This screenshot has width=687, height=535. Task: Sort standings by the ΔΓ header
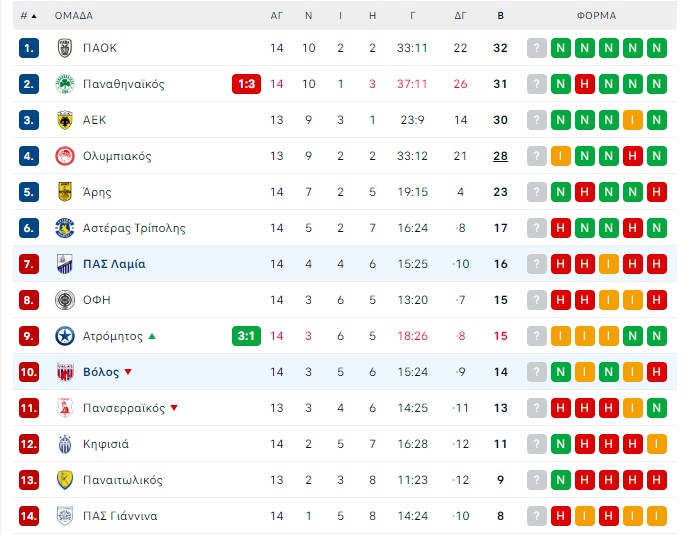click(460, 16)
